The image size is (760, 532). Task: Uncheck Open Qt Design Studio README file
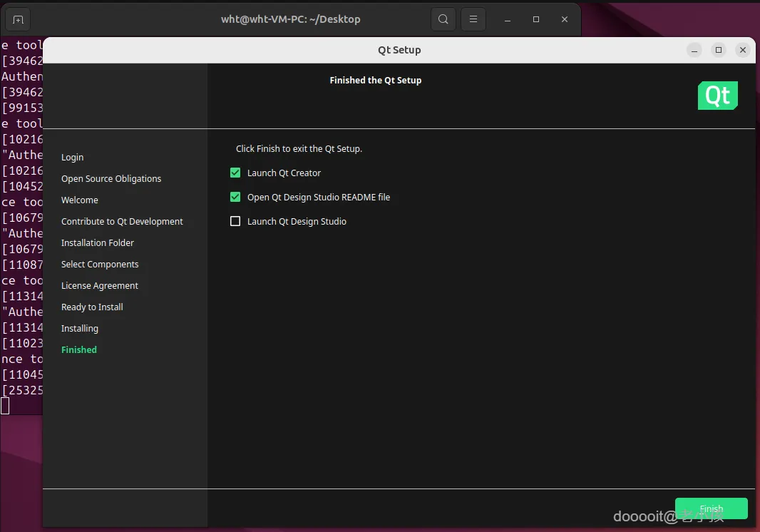tap(235, 197)
